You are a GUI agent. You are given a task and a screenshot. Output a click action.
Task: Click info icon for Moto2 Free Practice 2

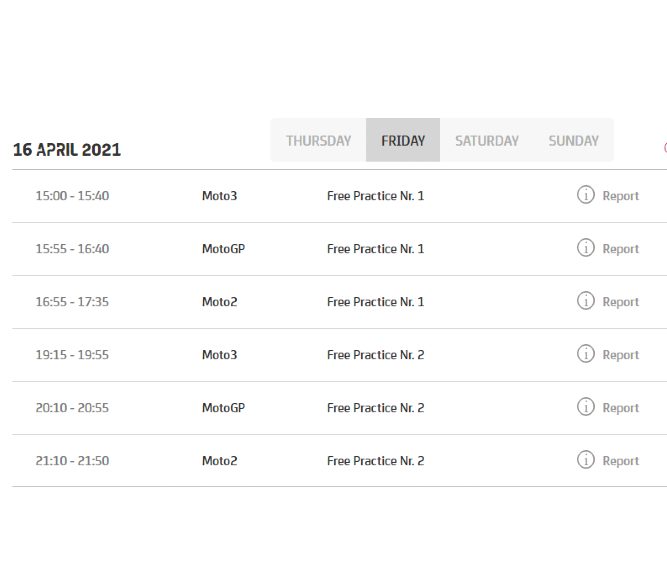tap(586, 460)
